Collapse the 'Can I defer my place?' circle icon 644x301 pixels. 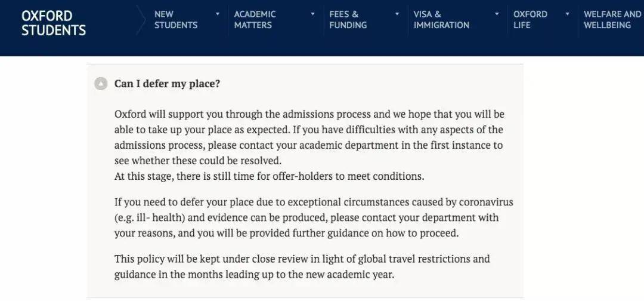tap(101, 84)
